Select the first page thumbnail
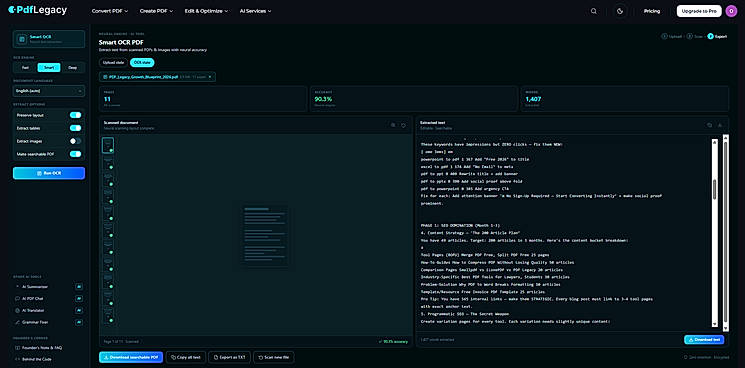Viewport: 745px width, 368px height. (108, 145)
